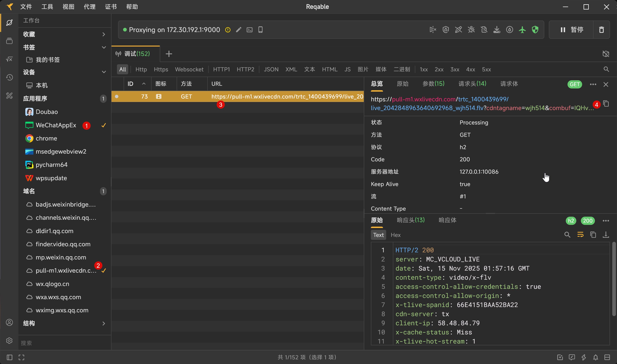617x364 pixels.
Task: Click the trash icon to clear captured traffic
Action: coord(601,30)
